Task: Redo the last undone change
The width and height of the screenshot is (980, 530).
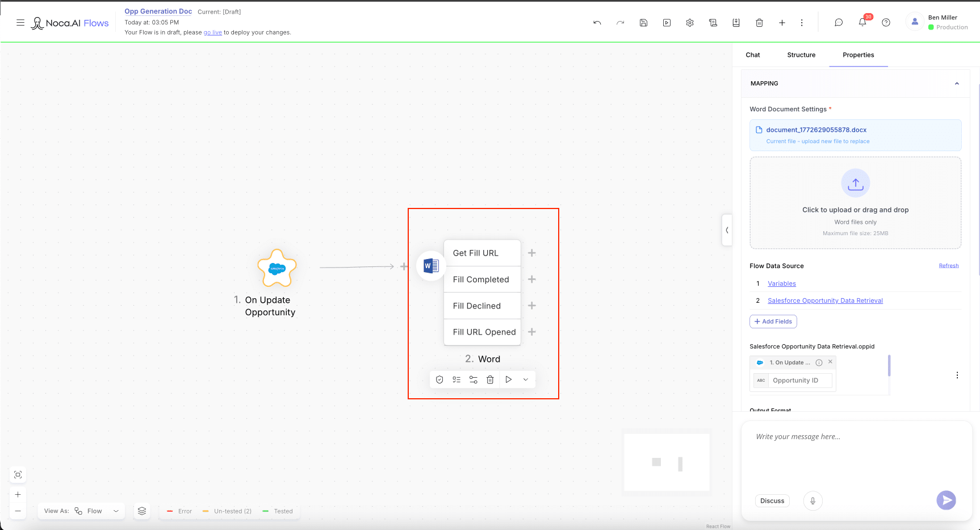Action: pyautogui.click(x=621, y=23)
